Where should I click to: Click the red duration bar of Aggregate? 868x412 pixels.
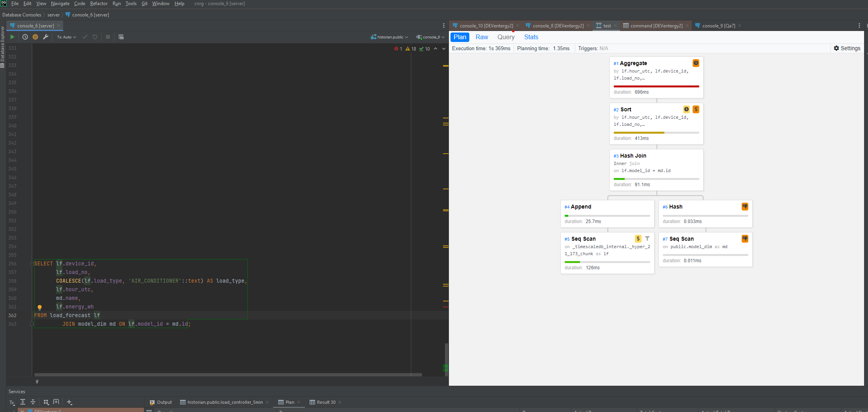coord(656,86)
